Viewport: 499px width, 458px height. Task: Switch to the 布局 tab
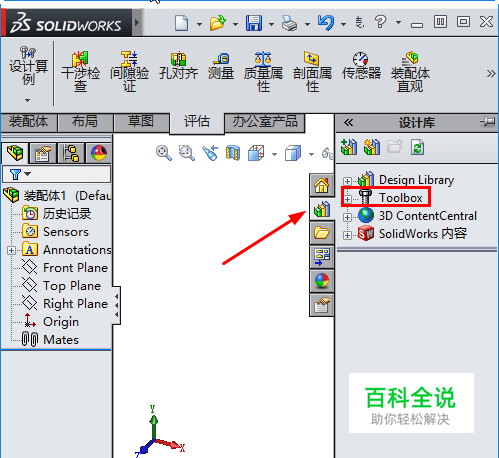pos(85,122)
